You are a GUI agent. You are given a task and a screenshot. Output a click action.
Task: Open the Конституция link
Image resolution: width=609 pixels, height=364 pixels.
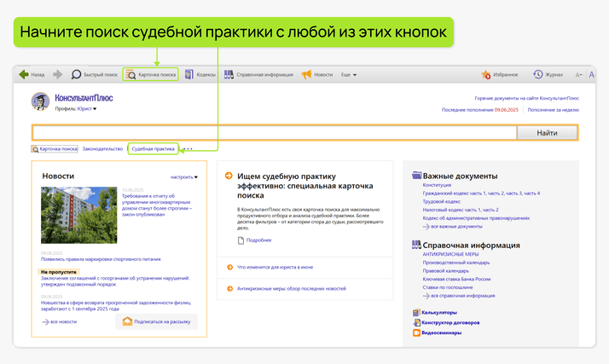[x=437, y=185]
